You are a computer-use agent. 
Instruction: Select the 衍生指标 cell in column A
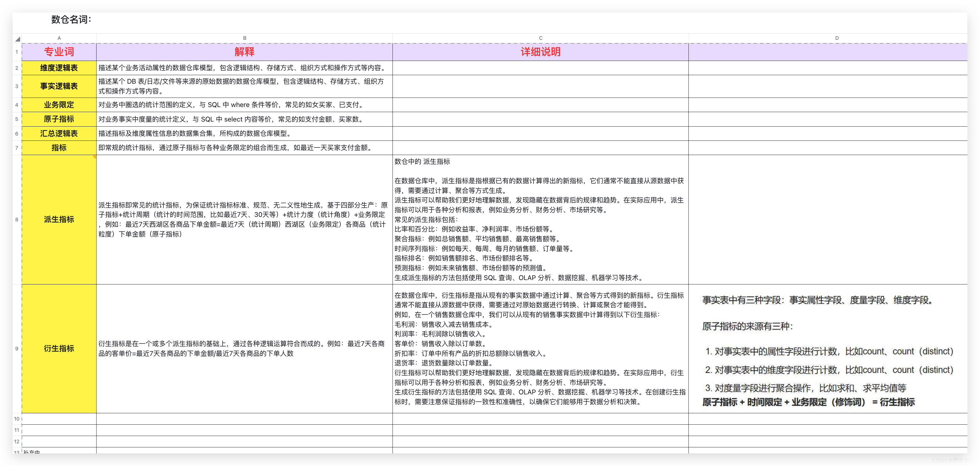point(59,348)
